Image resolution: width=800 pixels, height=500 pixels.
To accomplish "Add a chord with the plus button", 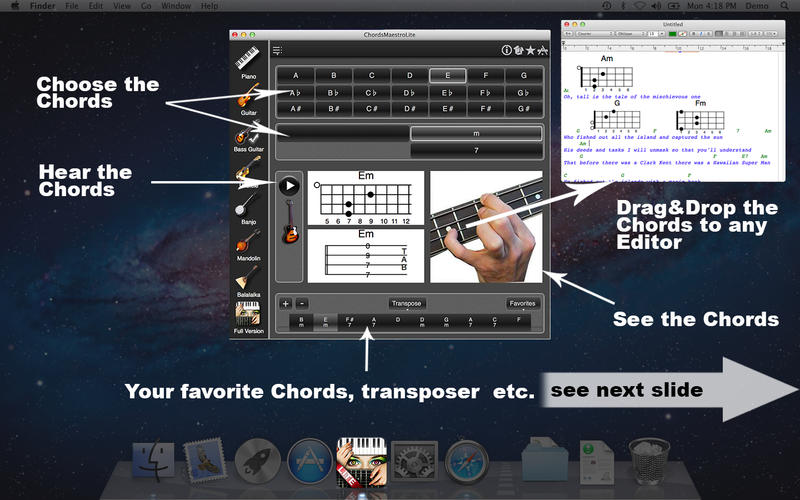I will [x=286, y=304].
